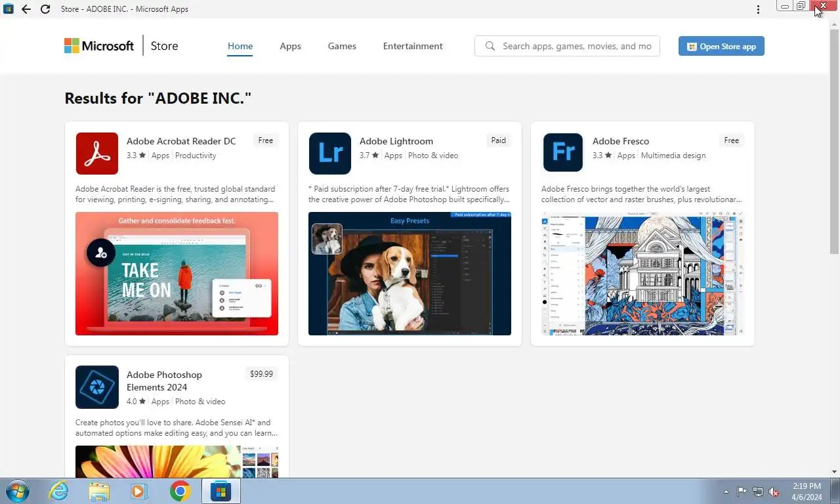
Task: Click Free badge on Acrobat Reader
Action: click(x=266, y=140)
